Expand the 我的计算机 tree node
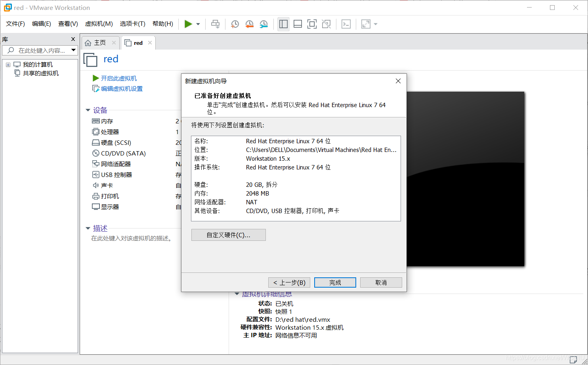The width and height of the screenshot is (588, 365). 8,65
